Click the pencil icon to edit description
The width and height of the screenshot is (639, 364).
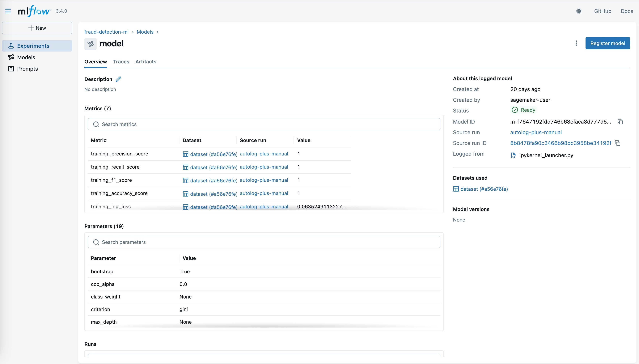click(119, 79)
